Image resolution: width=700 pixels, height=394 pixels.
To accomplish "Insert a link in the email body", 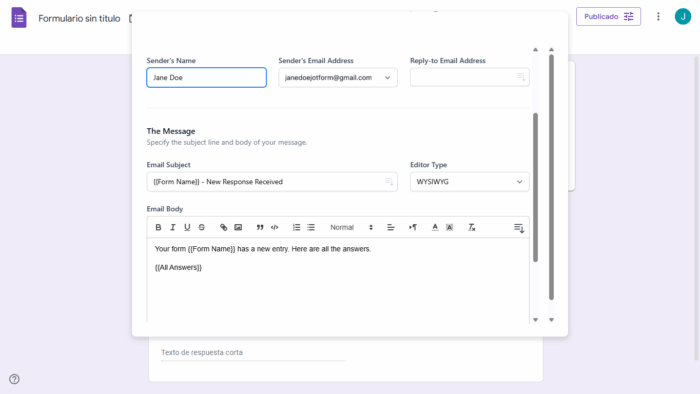I will (224, 228).
